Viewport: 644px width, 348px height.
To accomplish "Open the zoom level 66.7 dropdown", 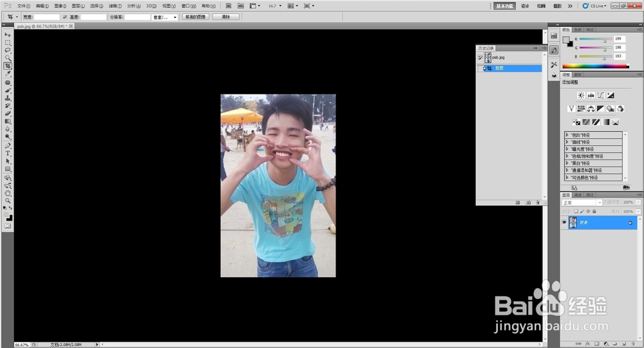I will tap(280, 6).
